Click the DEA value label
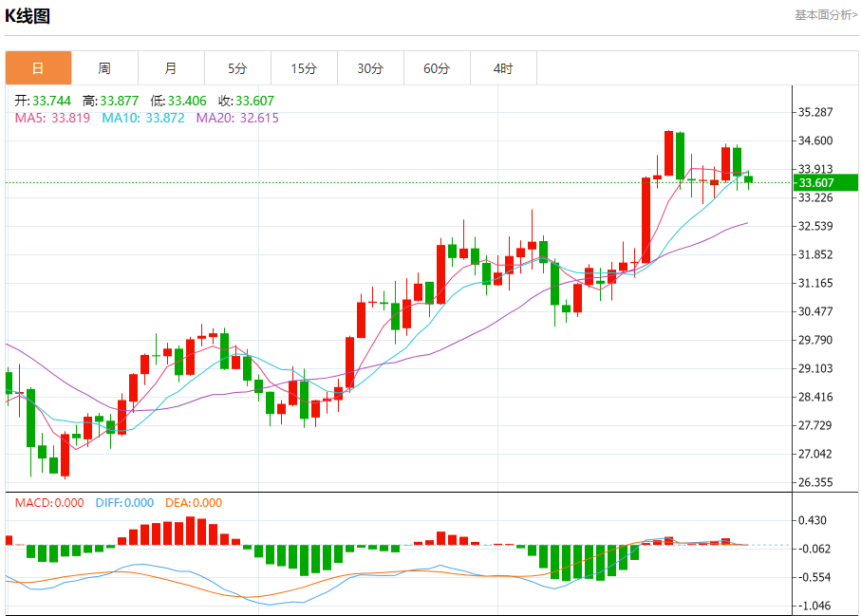Screen dimensions: 861x616 (194, 503)
